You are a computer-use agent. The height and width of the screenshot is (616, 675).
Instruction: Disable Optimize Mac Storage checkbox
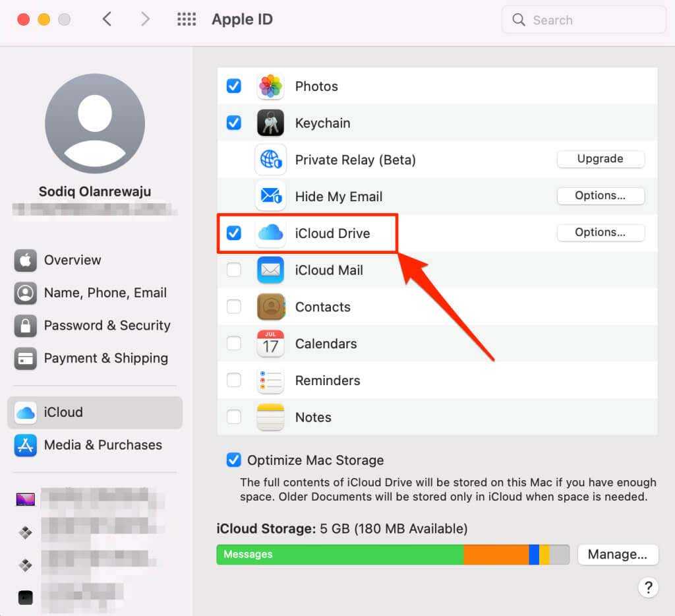coord(233,460)
